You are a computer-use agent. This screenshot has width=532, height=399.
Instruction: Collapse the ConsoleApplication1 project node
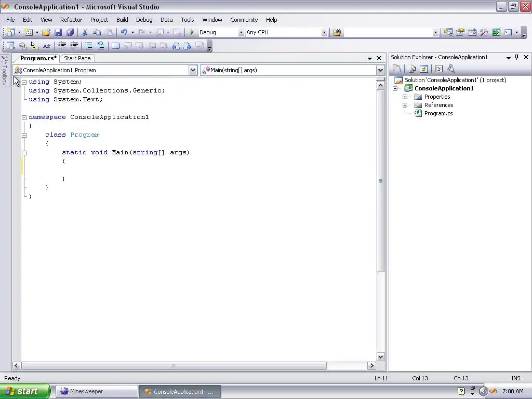395,88
